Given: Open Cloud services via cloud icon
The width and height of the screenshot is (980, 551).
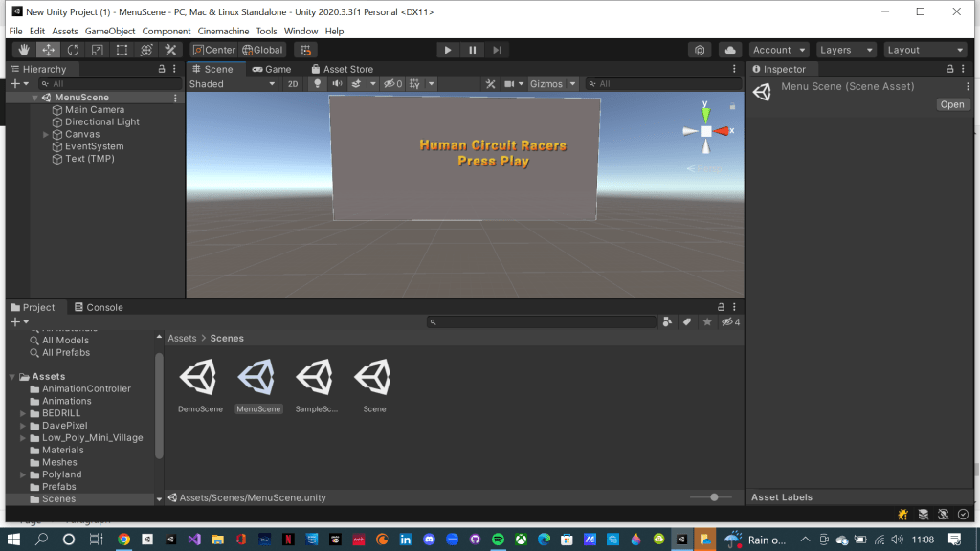Looking at the screenshot, I should pos(730,50).
